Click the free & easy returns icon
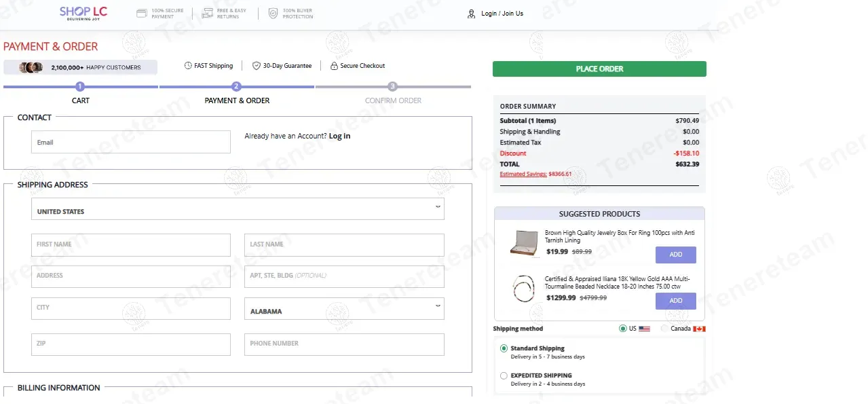868x404 pixels. [x=207, y=14]
